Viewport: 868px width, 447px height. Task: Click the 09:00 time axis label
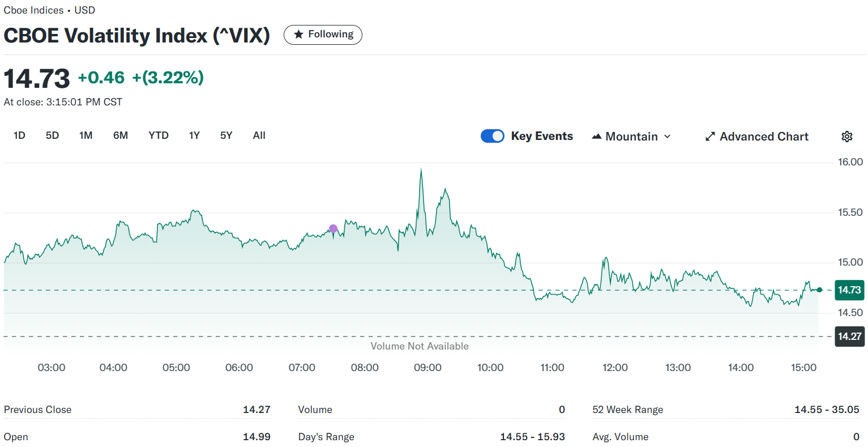click(x=427, y=368)
